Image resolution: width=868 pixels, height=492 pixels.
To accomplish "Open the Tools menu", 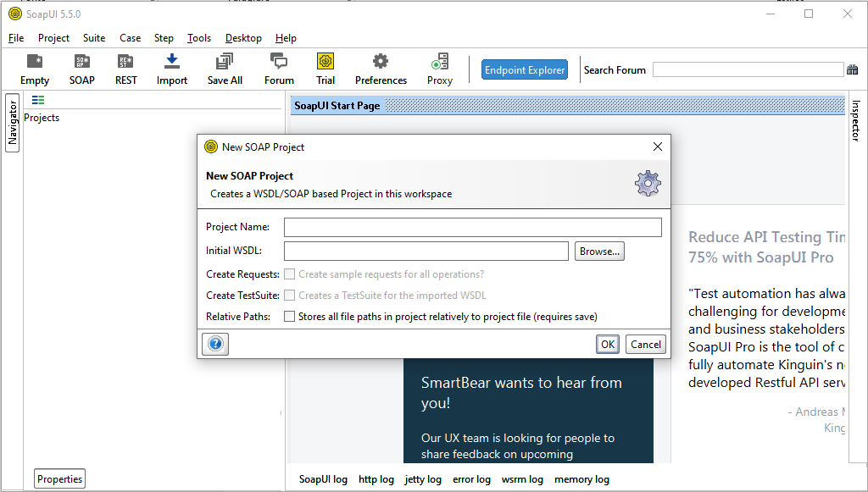I will pyautogui.click(x=199, y=38).
